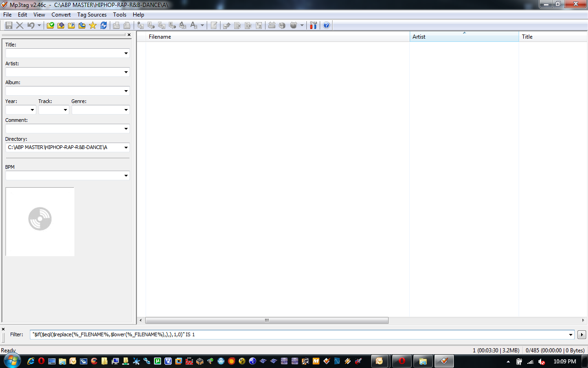Open favorites via the yellow star icon
This screenshot has height=368, width=588.
[x=93, y=25]
